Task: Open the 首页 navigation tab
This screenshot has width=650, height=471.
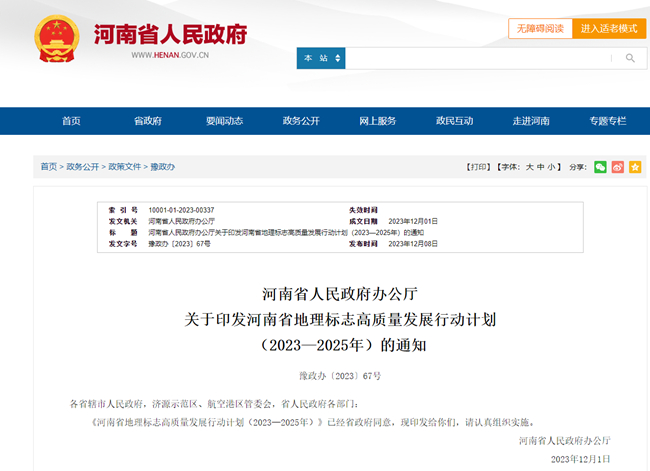Action: [x=71, y=121]
